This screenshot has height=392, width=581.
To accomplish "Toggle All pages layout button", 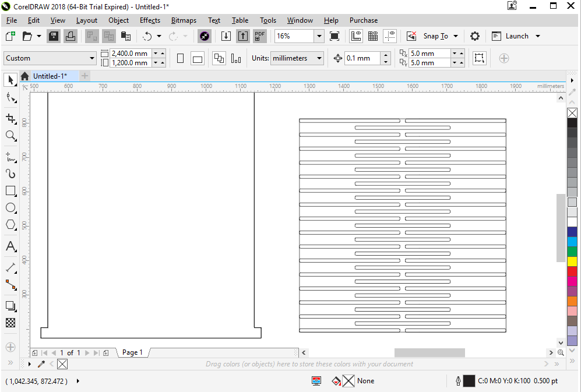I will click(219, 58).
